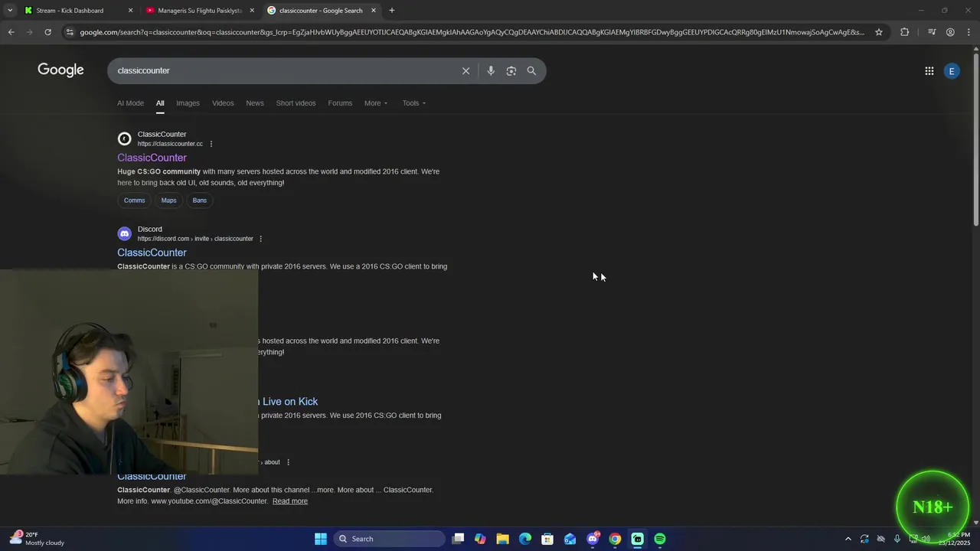Bookmark this page with star
The height and width of the screenshot is (551, 980).
click(x=878, y=32)
